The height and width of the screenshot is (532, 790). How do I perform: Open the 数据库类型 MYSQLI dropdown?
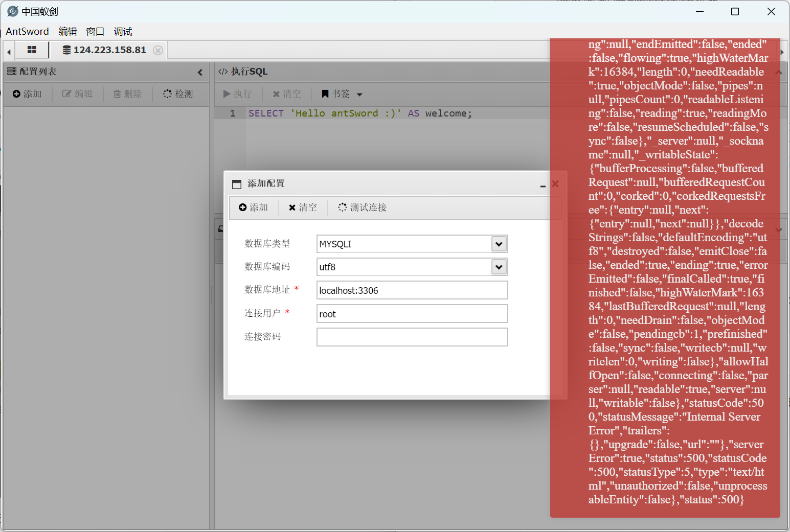pos(499,244)
